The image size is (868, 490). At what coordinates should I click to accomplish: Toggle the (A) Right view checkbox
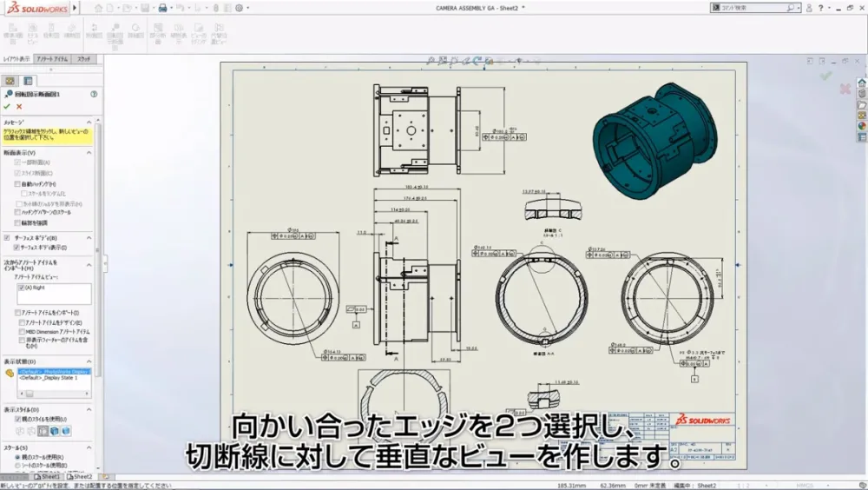coord(21,288)
